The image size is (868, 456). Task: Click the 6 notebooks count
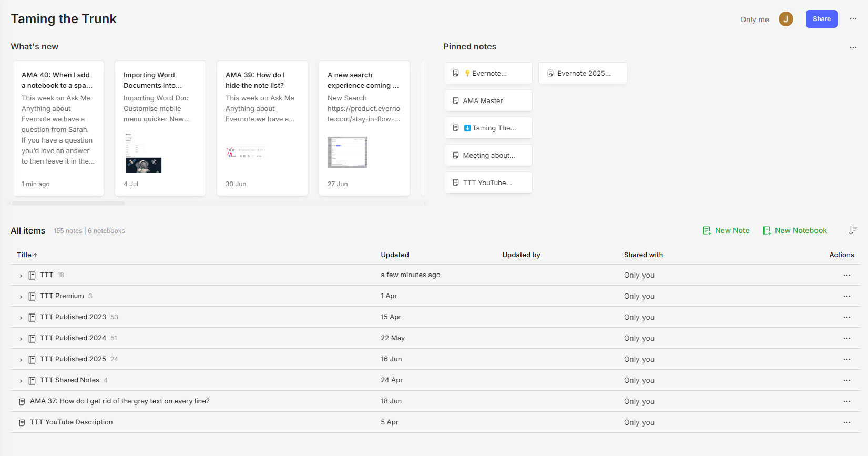click(106, 231)
